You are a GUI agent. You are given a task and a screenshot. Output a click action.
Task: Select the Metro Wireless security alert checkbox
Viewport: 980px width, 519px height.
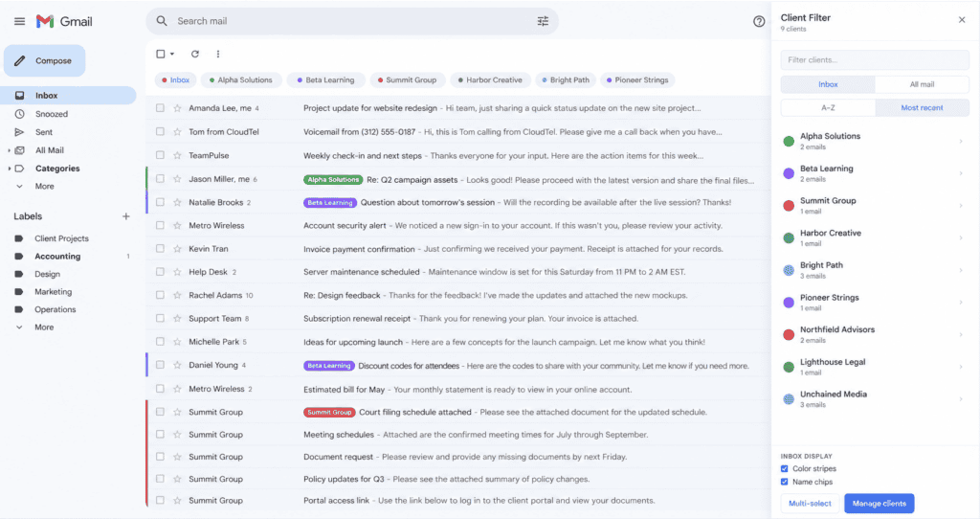point(160,225)
